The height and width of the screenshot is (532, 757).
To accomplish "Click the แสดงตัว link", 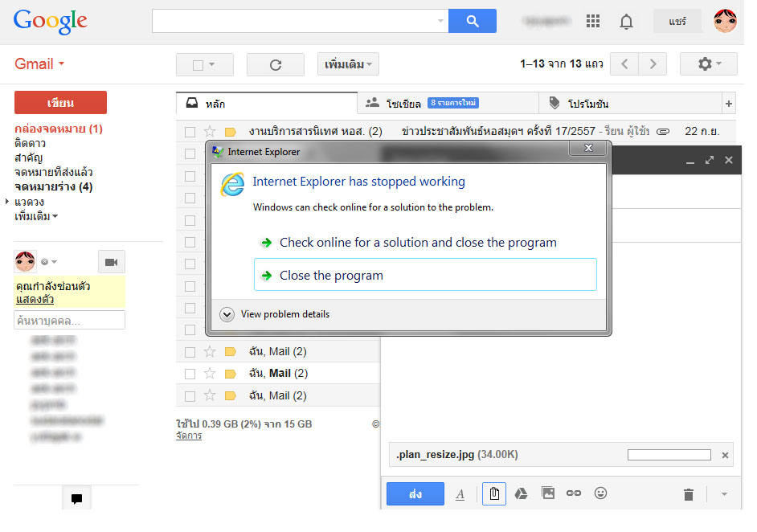I will [x=35, y=300].
